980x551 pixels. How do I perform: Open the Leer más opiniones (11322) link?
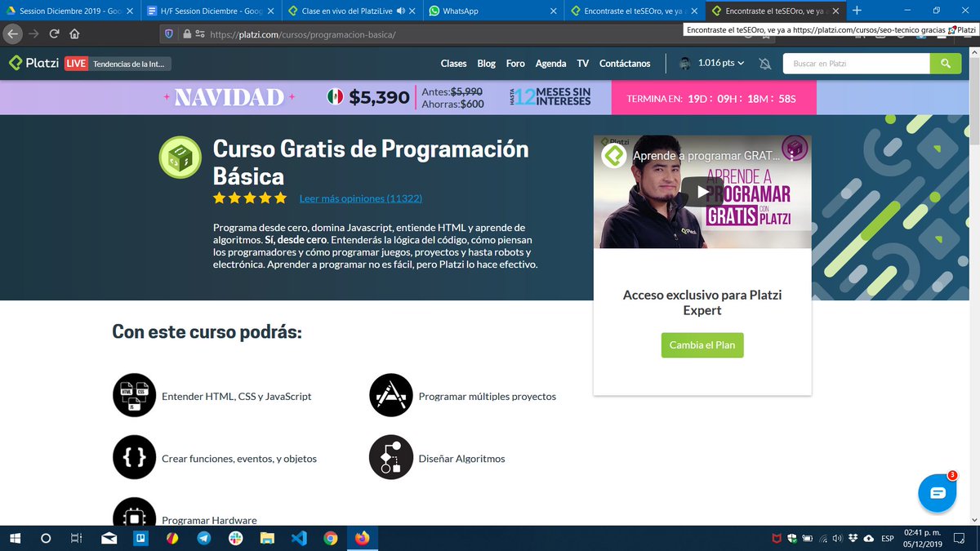coord(361,198)
